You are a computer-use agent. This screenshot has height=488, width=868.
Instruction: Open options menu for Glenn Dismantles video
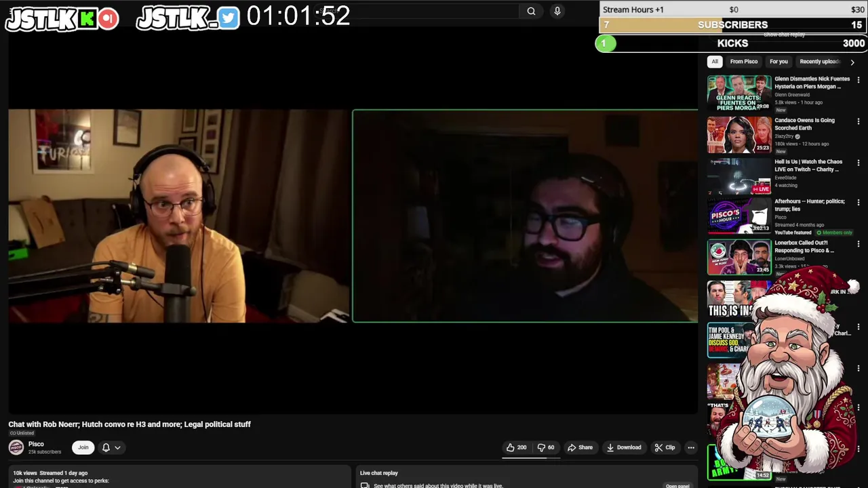[x=859, y=80]
